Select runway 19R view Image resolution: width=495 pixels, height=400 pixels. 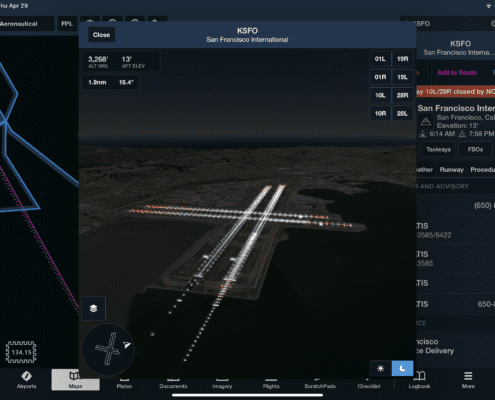tap(402, 59)
